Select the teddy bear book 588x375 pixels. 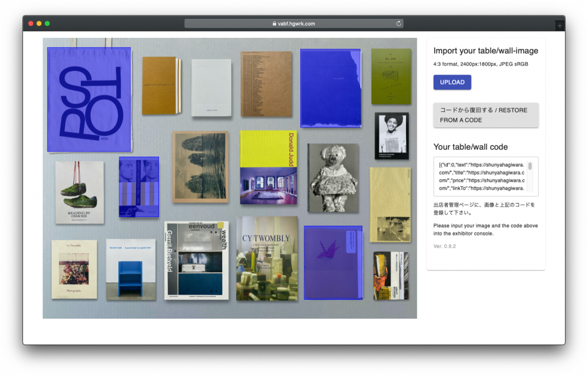333,178
